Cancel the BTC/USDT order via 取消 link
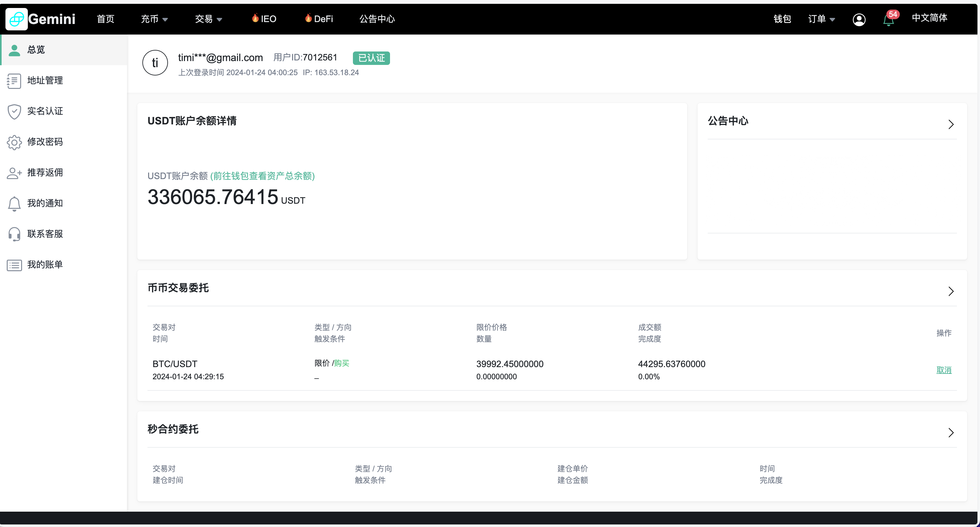The image size is (980, 527). coord(944,370)
